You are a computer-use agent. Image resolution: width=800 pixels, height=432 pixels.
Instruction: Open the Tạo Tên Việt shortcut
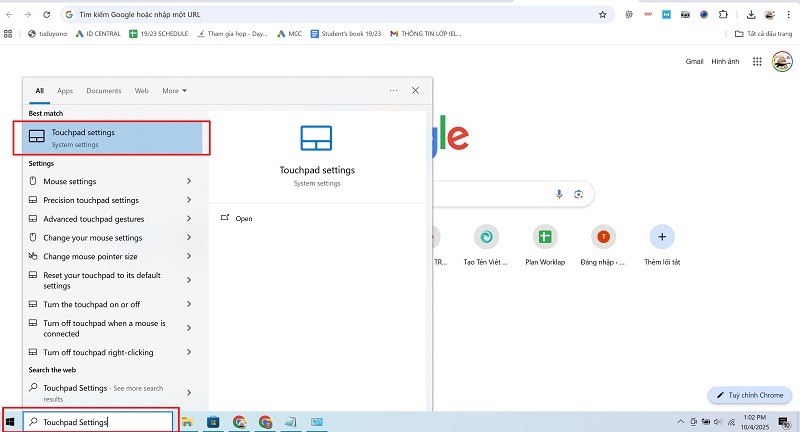[486, 246]
